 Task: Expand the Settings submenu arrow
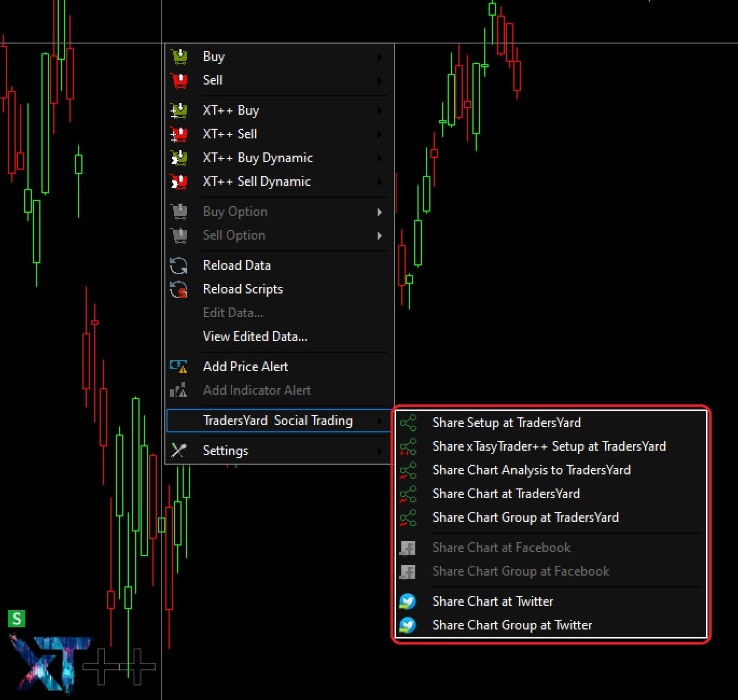pyautogui.click(x=380, y=451)
